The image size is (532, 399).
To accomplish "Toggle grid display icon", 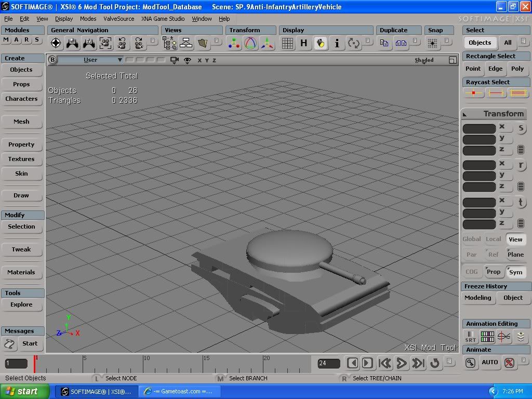I will 287,43.
